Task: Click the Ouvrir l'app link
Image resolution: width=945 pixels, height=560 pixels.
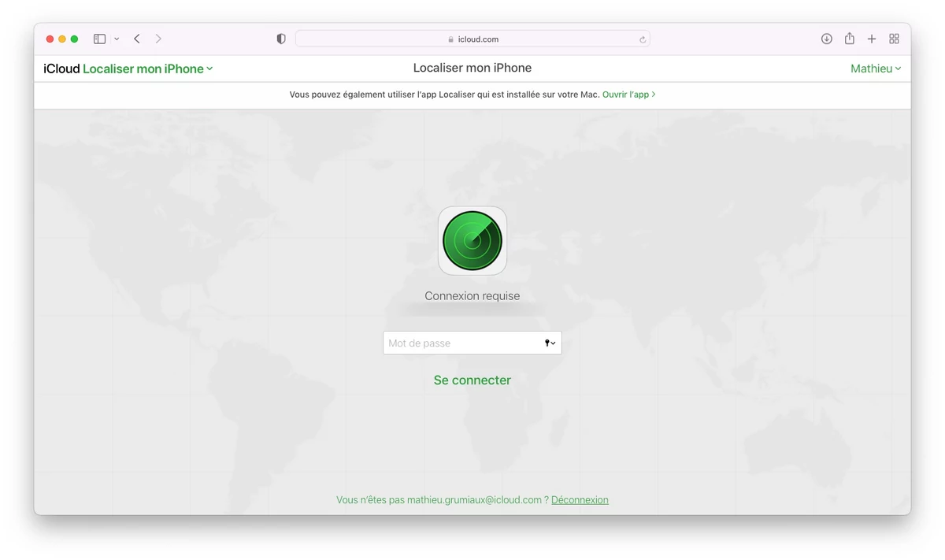Action: click(628, 95)
